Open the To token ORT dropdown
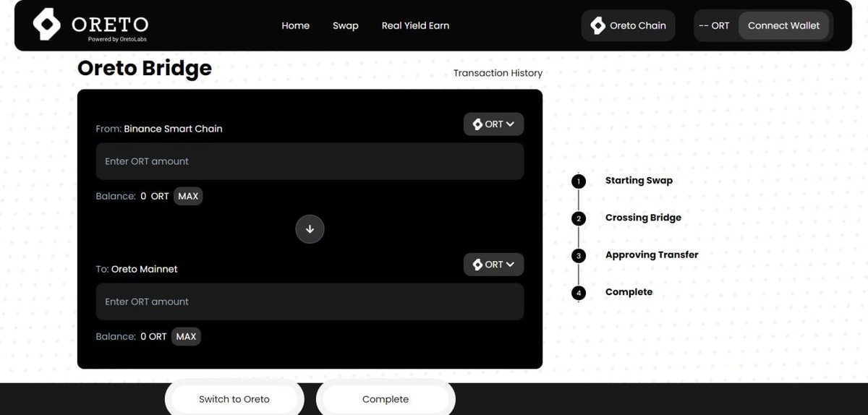The image size is (868, 415). click(493, 265)
